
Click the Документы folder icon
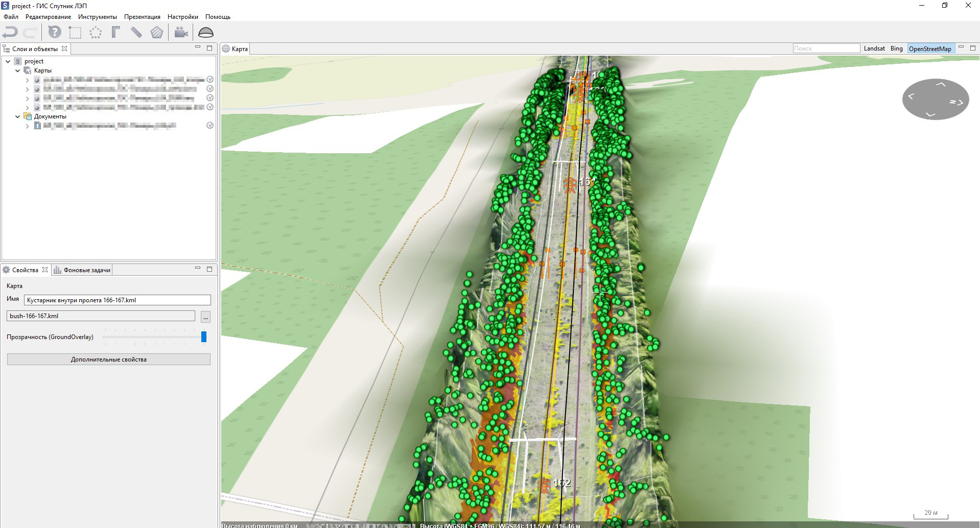[28, 116]
